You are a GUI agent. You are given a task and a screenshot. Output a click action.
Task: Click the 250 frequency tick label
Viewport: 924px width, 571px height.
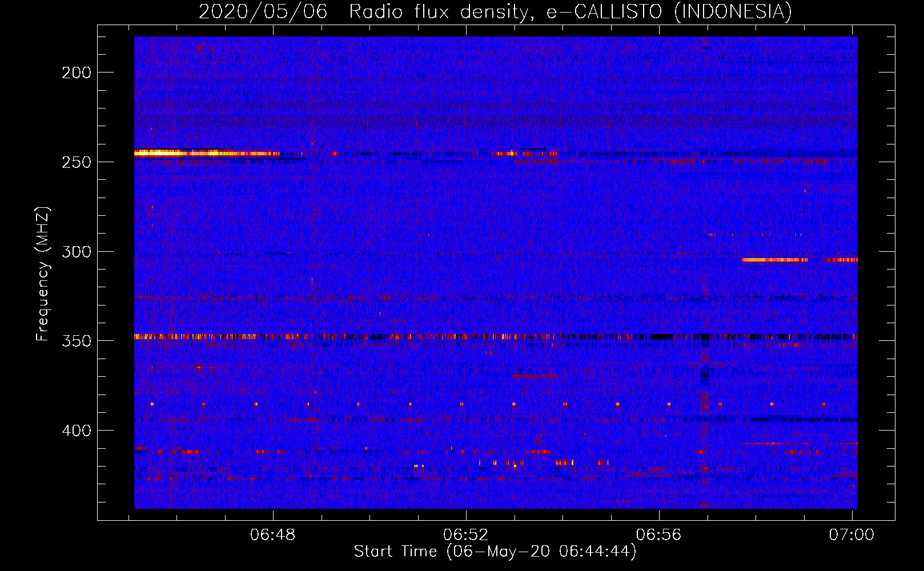[x=77, y=162]
